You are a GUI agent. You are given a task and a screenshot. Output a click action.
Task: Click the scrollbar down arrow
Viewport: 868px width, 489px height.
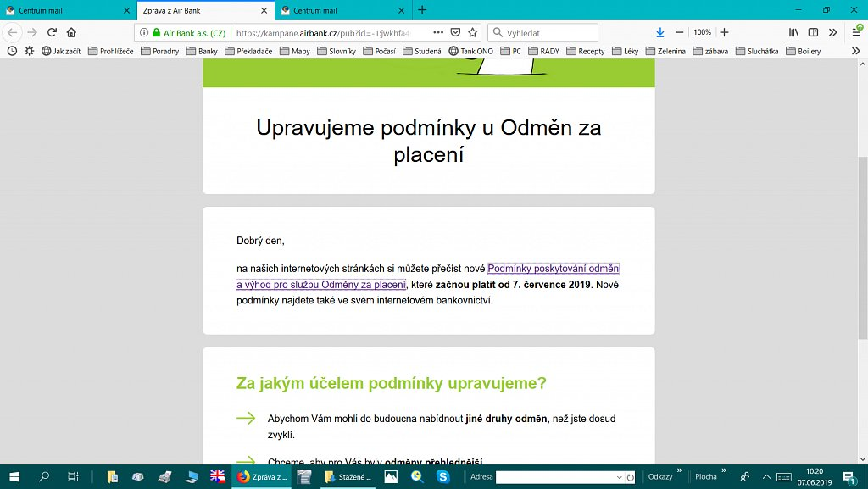[862, 459]
